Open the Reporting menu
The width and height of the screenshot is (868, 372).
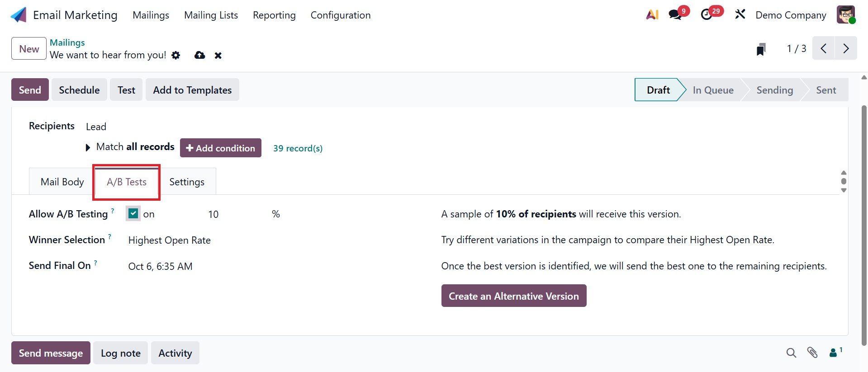pos(274,15)
